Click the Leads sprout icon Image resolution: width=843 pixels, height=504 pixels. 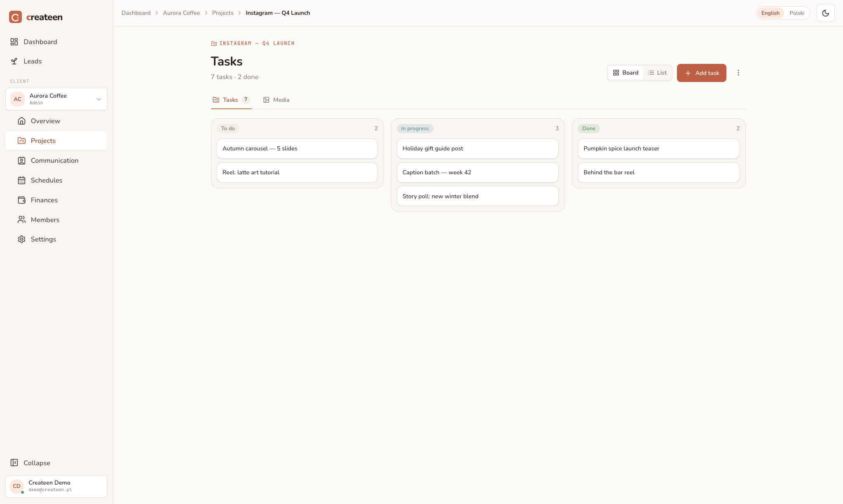(14, 61)
